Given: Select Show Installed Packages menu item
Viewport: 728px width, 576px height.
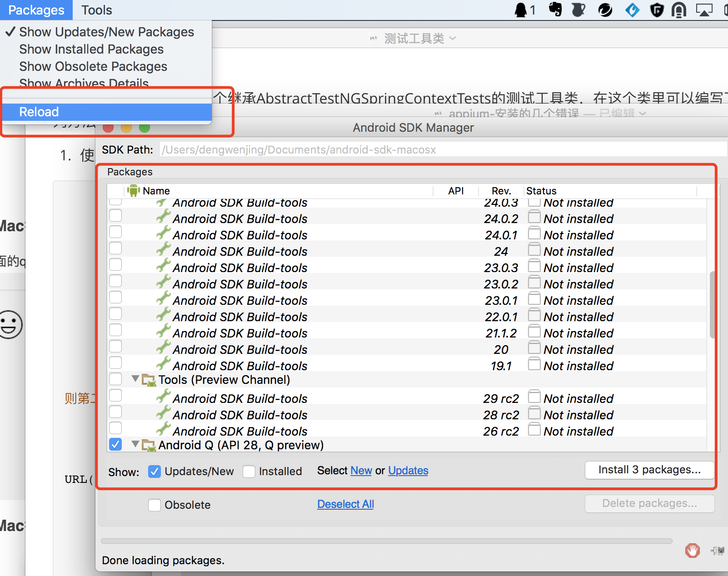Looking at the screenshot, I should click(107, 49).
